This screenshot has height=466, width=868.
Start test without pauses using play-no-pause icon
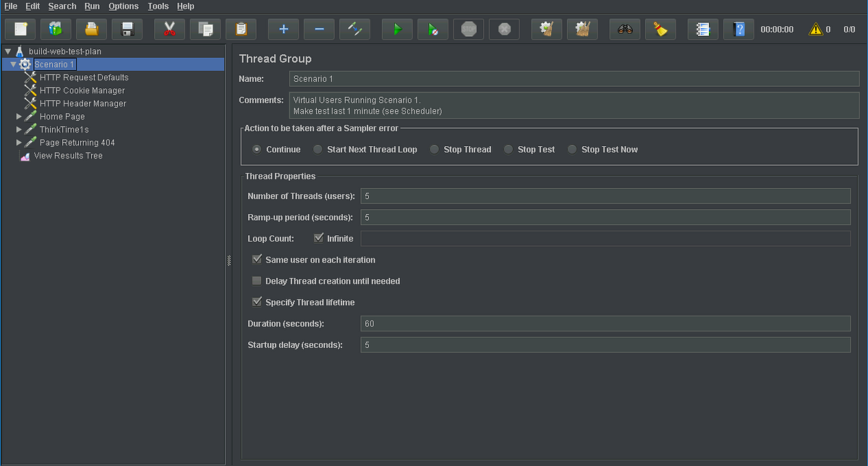coord(433,29)
